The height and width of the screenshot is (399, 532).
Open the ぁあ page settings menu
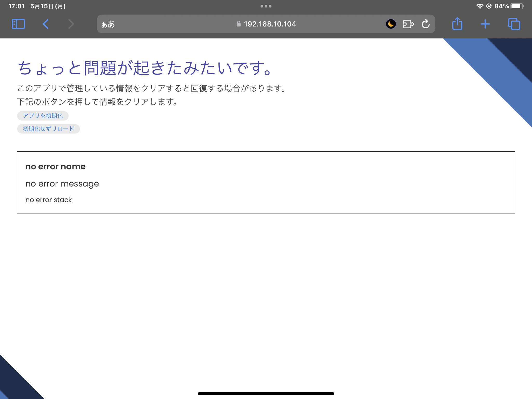(x=107, y=24)
